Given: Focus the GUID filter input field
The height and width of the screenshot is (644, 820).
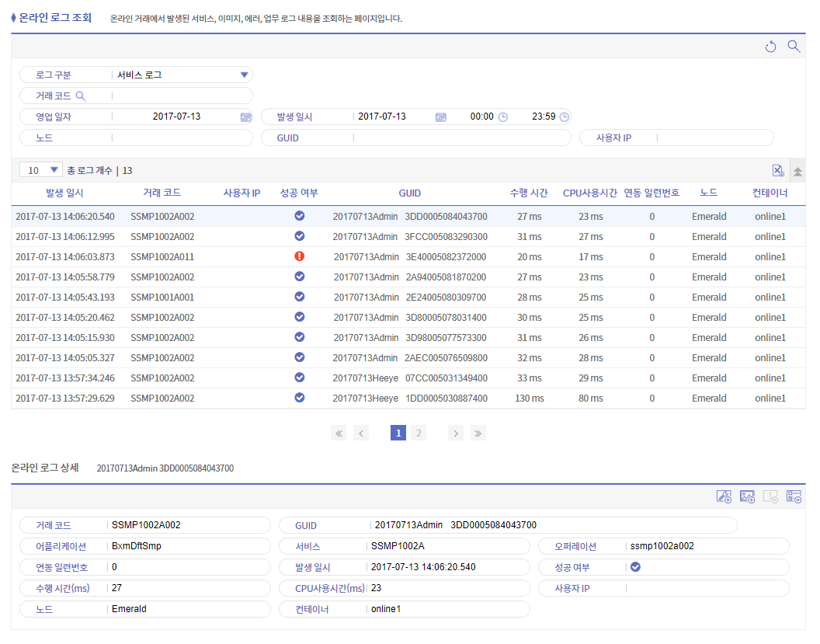Looking at the screenshot, I should coord(462,138).
